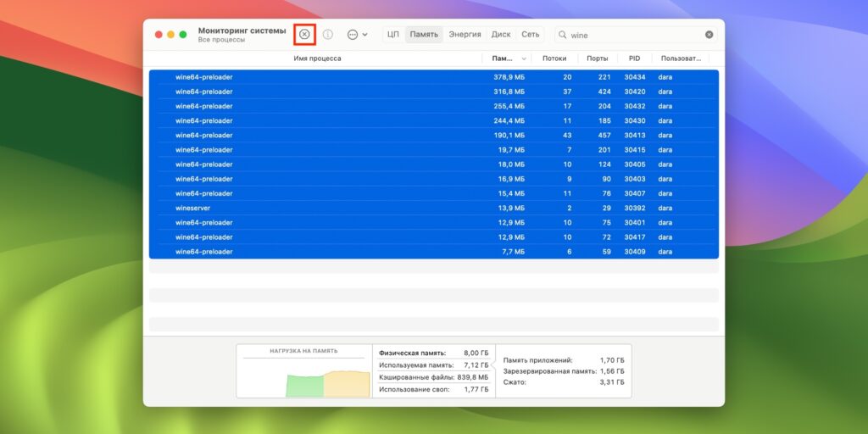Click the Память приложений 1,70 ГБ entry

point(564,360)
